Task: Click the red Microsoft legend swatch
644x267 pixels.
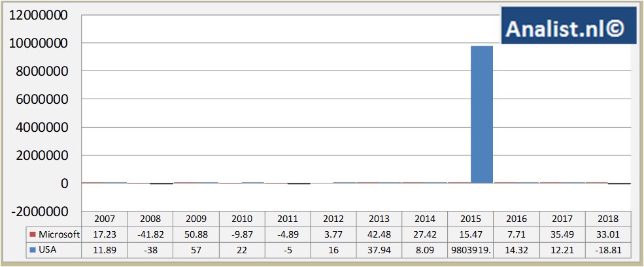Action: [x=33, y=234]
